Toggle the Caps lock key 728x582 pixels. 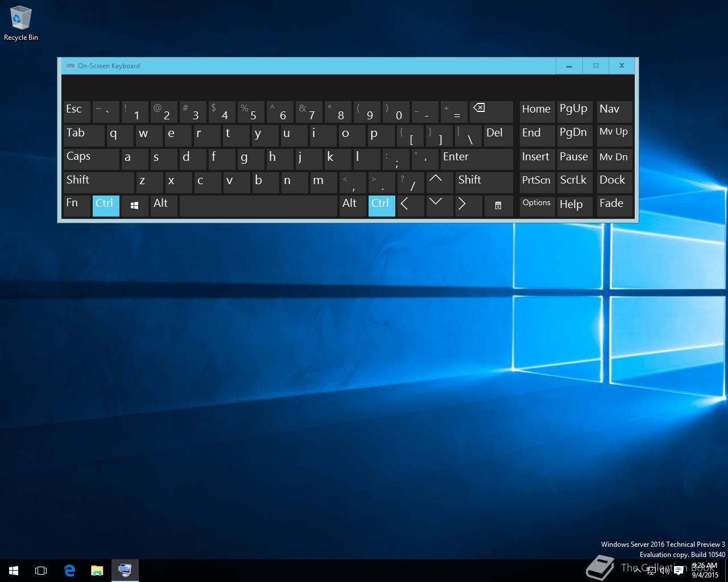coord(91,159)
